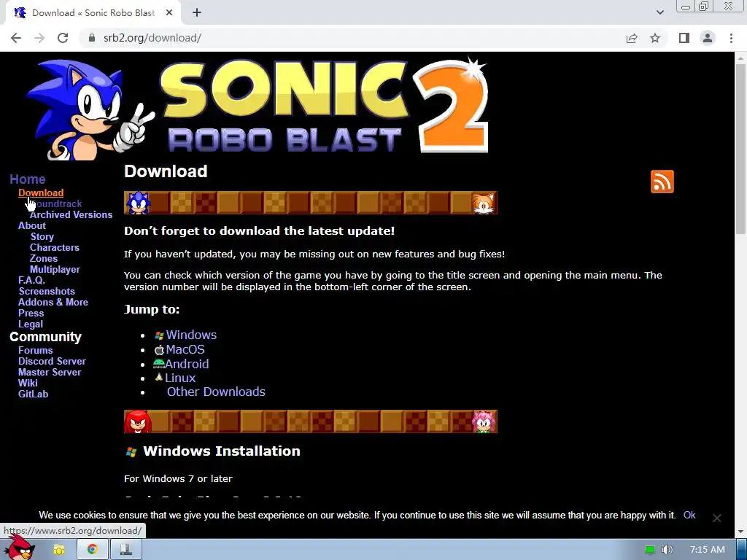Viewport: 747px width, 560px height.
Task: Expand the tab search chevron
Action: click(x=659, y=13)
